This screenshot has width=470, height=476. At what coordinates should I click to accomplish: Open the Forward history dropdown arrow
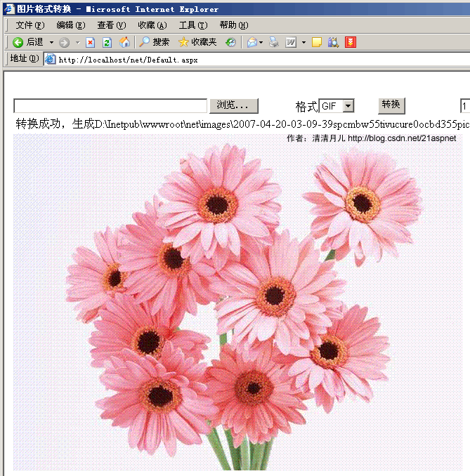(x=77, y=43)
